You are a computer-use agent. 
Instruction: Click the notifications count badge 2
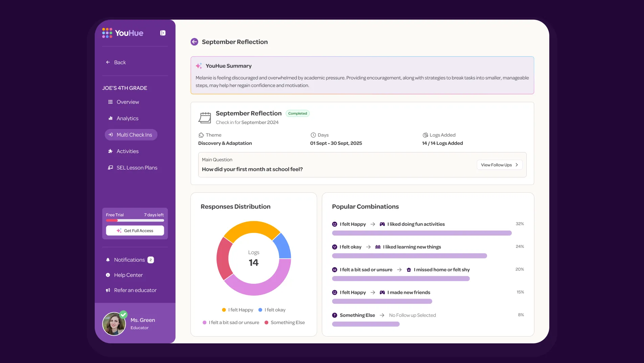(x=151, y=260)
